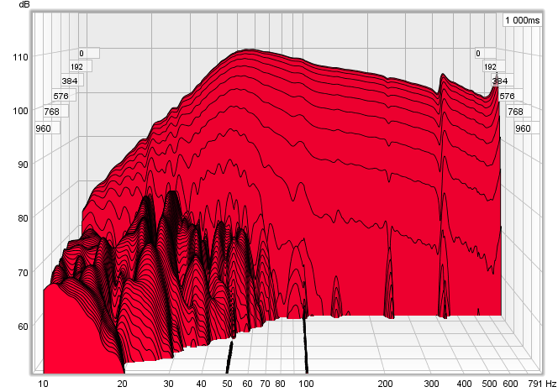Select the right-side 960 time slice label
Image resolution: width=558 pixels, height=392 pixels.
pos(523,128)
